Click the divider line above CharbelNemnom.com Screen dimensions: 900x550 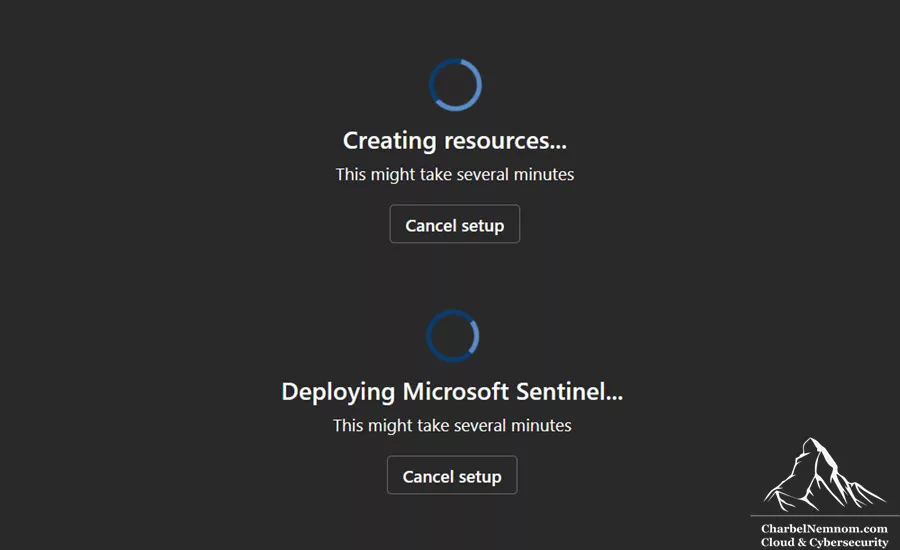pos(825,516)
